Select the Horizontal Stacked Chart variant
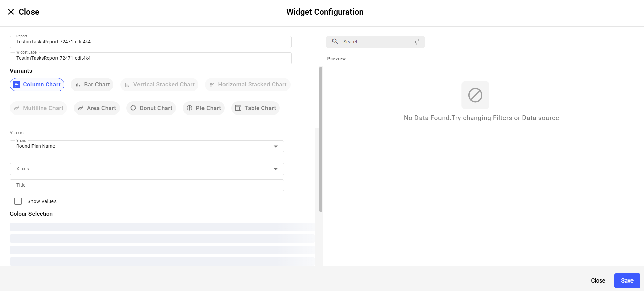The height and width of the screenshot is (291, 644). point(248,85)
